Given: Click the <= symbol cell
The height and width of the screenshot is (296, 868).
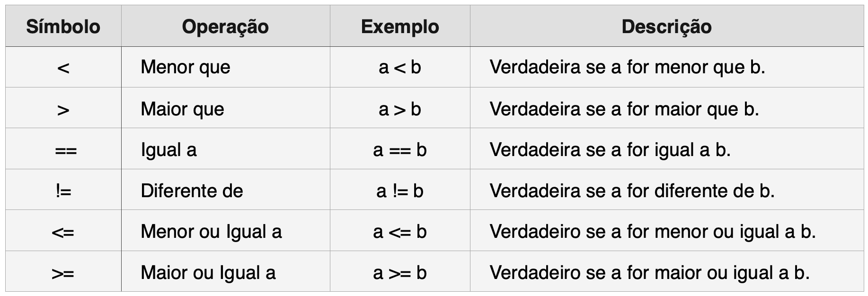Looking at the screenshot, I should click(x=63, y=231).
